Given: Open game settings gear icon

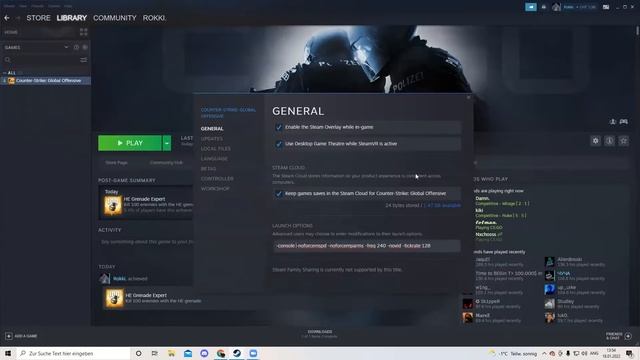Looking at the screenshot, I should click(x=596, y=141).
